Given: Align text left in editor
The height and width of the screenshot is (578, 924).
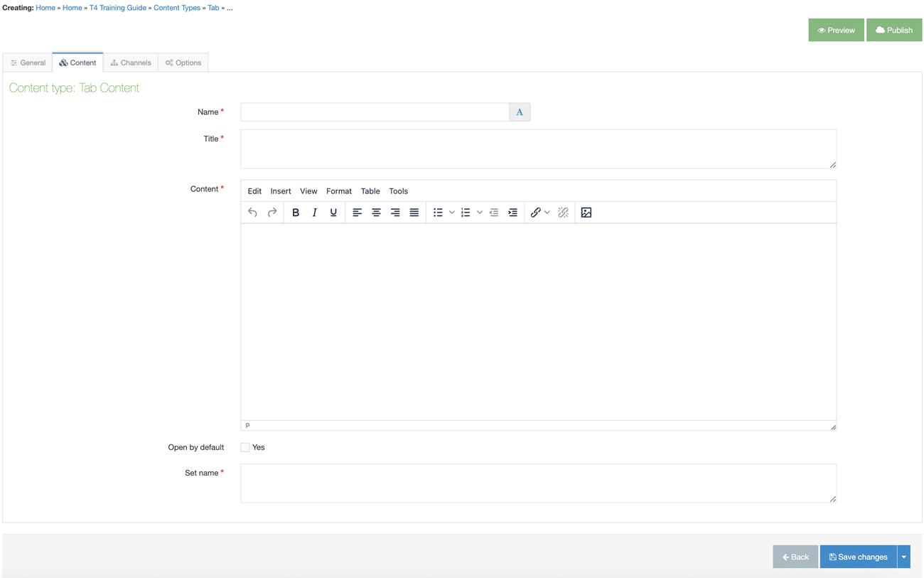Looking at the screenshot, I should [x=358, y=213].
